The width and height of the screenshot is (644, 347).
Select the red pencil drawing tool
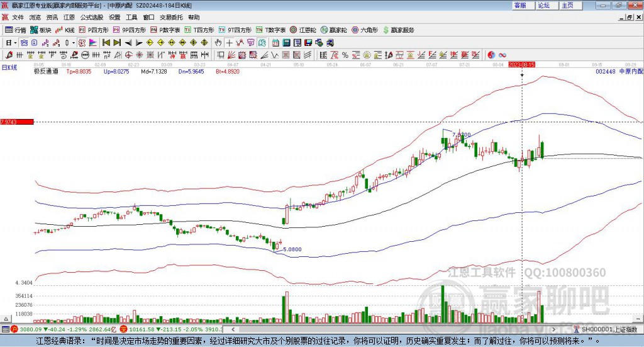(x=9, y=55)
